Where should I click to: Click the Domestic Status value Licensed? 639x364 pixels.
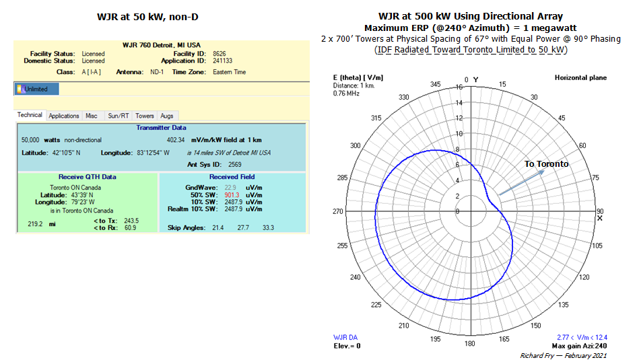click(x=93, y=61)
